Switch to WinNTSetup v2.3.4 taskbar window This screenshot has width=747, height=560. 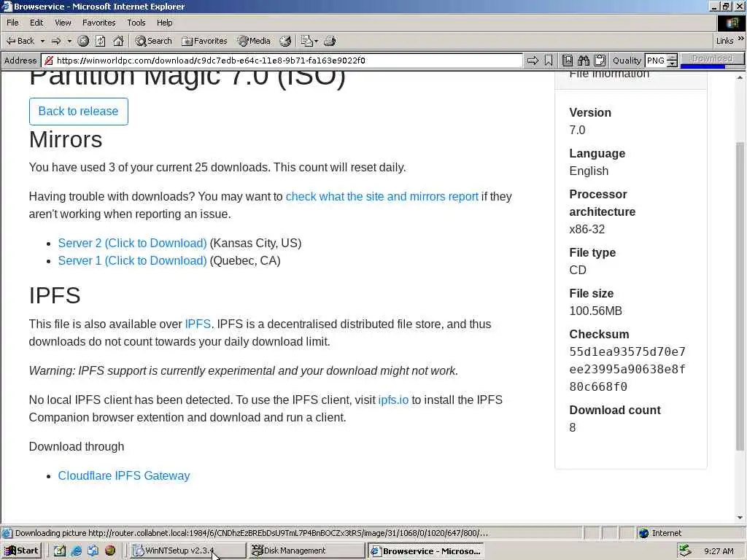[188, 551]
